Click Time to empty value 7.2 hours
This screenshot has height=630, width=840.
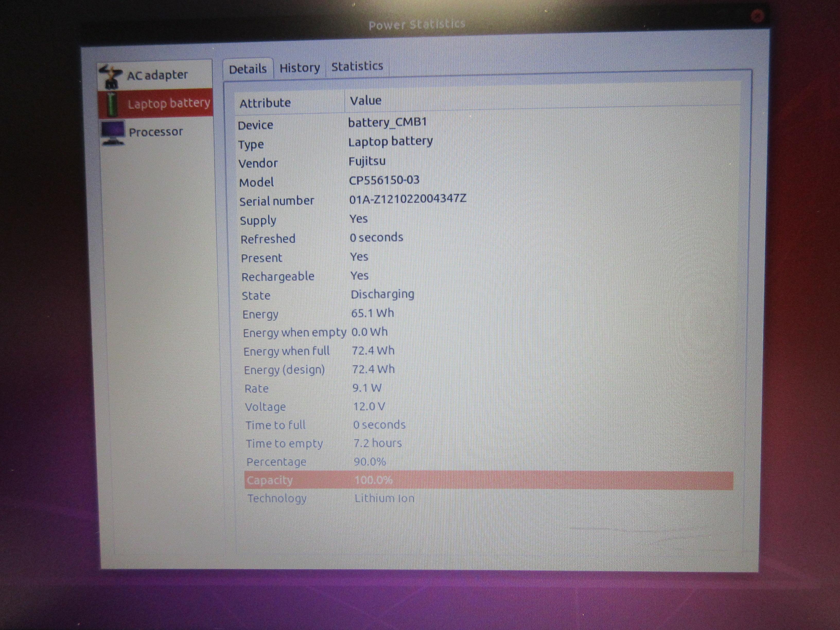tap(378, 443)
